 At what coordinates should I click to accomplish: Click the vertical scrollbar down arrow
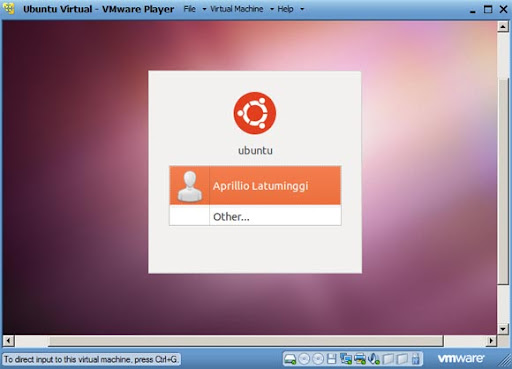tap(503, 329)
